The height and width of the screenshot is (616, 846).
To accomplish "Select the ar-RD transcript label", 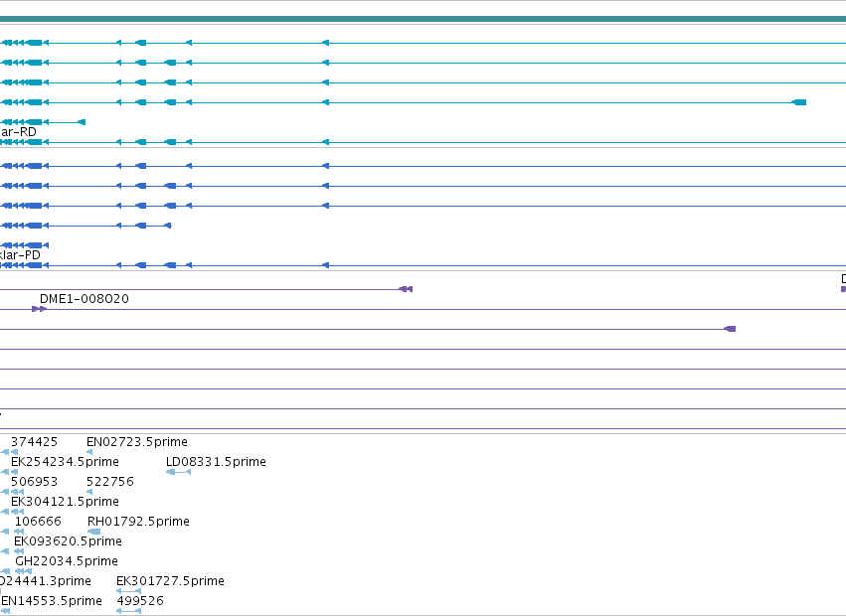I will (18, 132).
